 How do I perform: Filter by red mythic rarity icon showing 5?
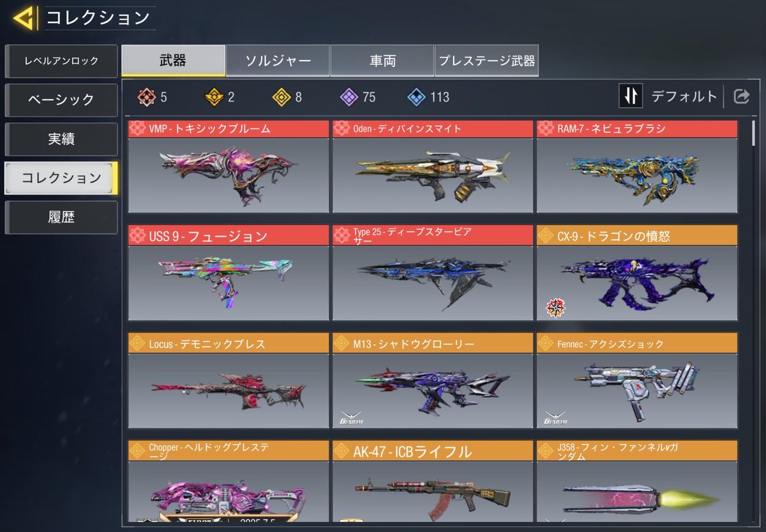click(146, 97)
